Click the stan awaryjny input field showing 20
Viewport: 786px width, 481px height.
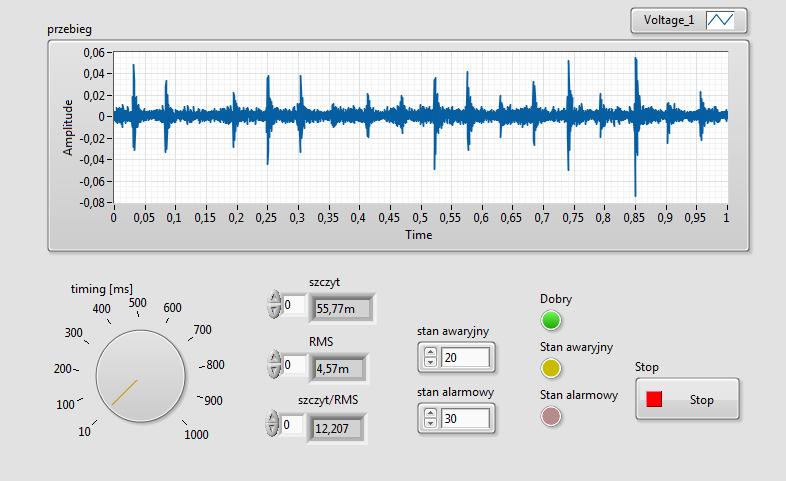coord(465,357)
